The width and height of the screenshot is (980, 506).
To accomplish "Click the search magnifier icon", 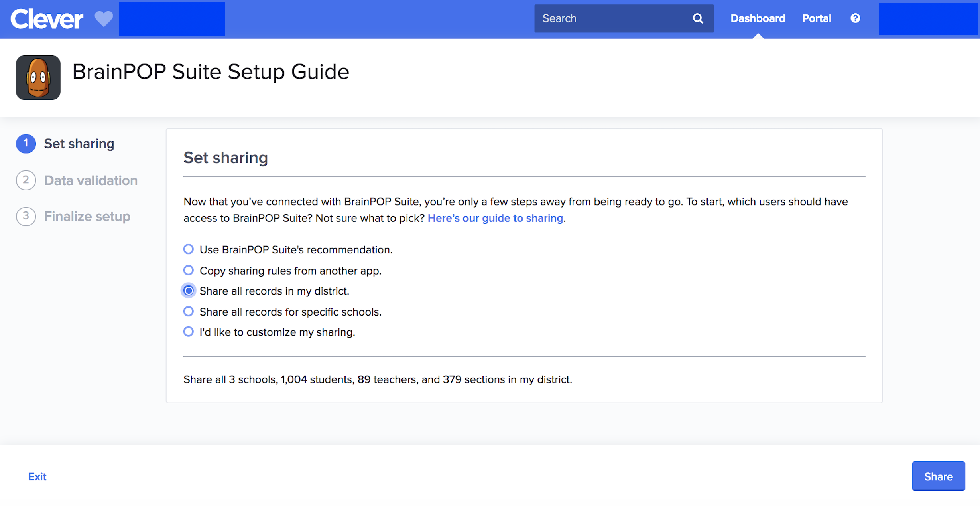I will tap(698, 18).
